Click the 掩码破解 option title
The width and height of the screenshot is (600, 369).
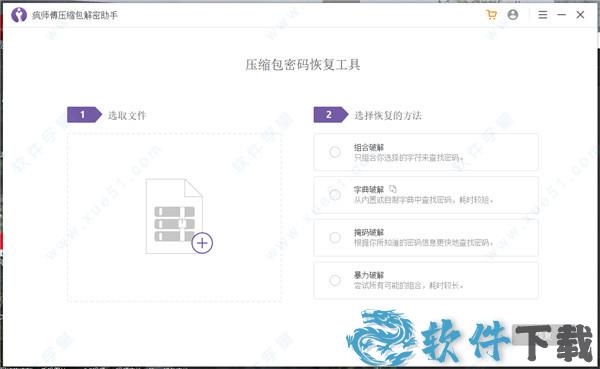[369, 232]
